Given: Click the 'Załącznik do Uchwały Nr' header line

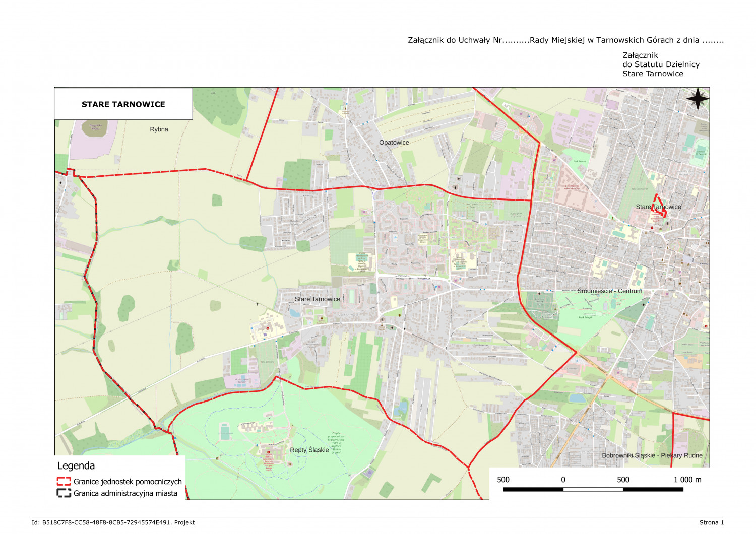Looking at the screenshot, I should (565, 40).
